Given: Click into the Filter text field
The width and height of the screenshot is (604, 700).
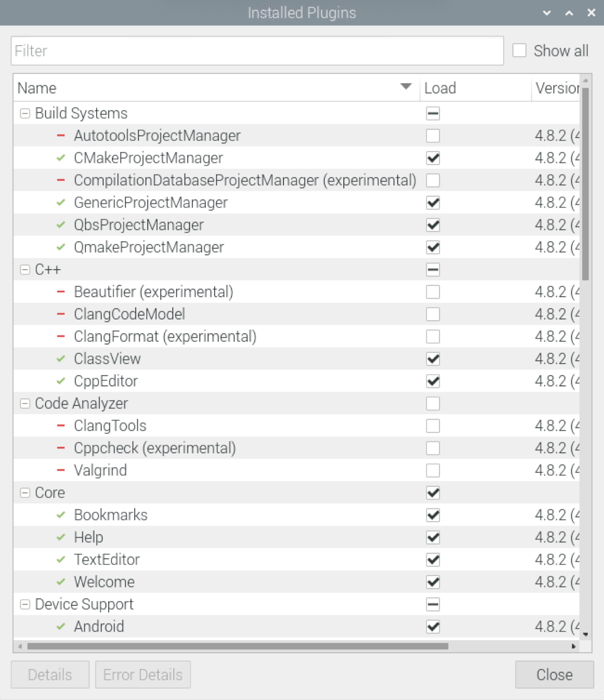Looking at the screenshot, I should pyautogui.click(x=257, y=51).
